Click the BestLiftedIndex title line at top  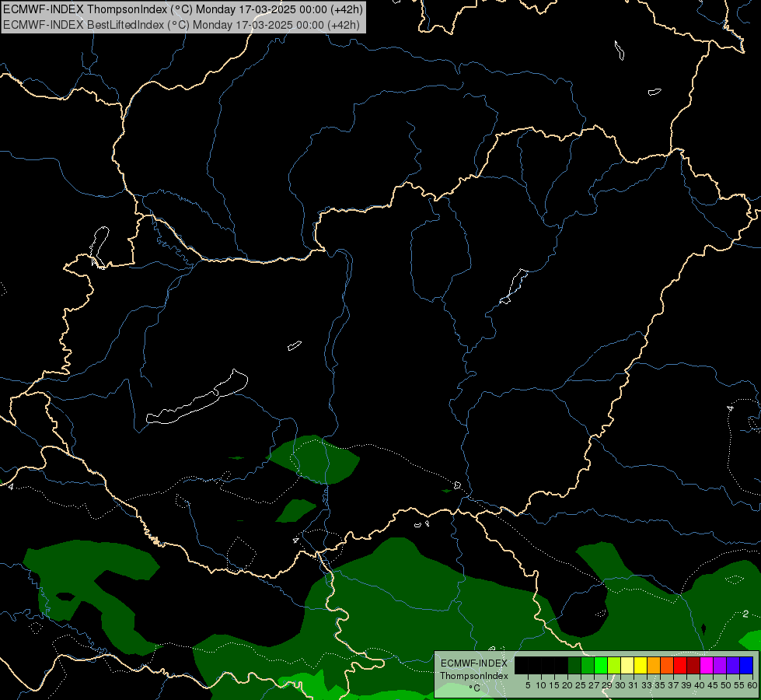coord(182,25)
